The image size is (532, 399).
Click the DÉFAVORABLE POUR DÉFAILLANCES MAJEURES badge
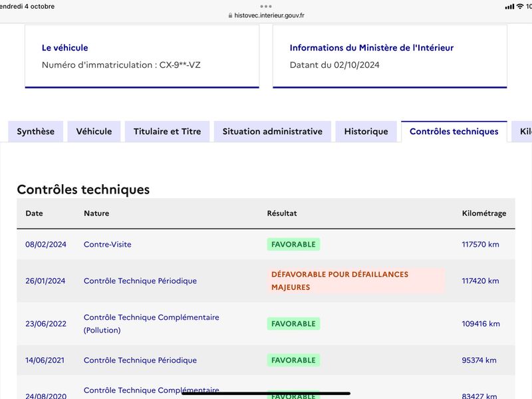pyautogui.click(x=356, y=281)
